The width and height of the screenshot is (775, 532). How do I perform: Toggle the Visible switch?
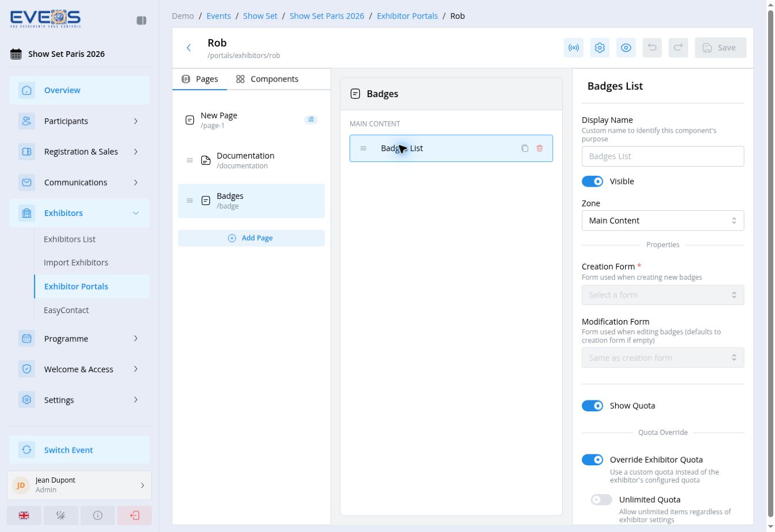[593, 182]
